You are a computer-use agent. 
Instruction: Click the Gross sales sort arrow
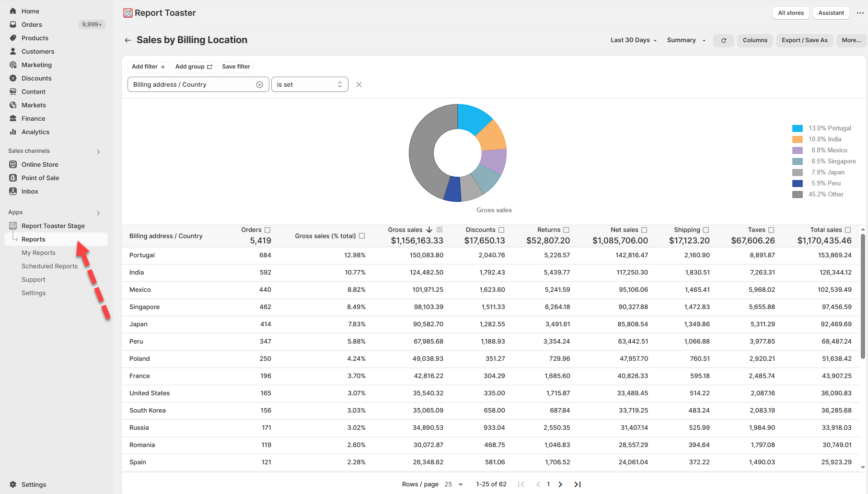429,230
